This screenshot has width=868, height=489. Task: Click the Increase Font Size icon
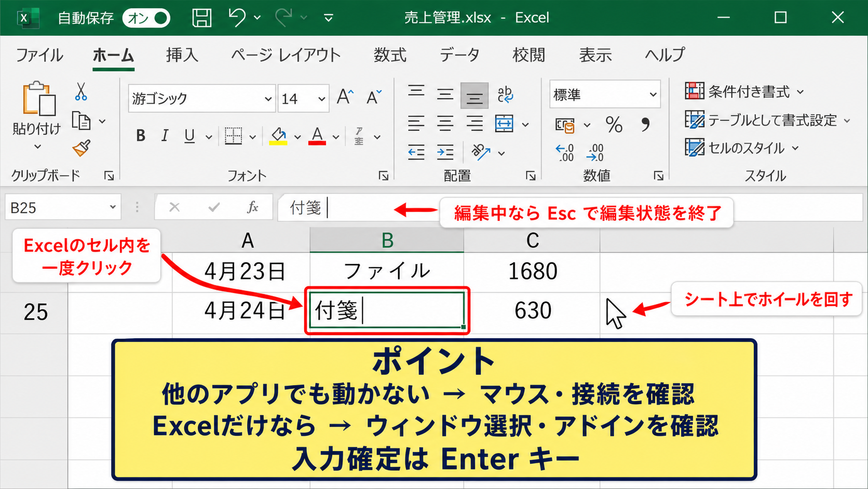(345, 97)
